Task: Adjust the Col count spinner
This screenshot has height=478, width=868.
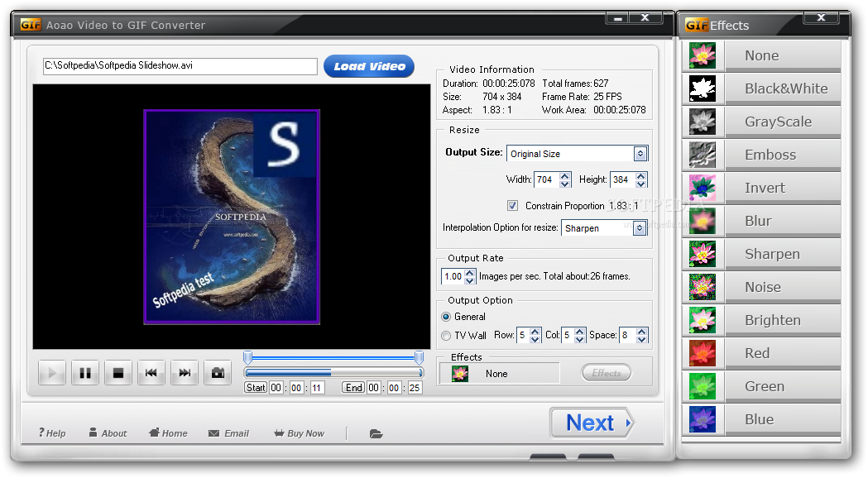Action: [579, 335]
